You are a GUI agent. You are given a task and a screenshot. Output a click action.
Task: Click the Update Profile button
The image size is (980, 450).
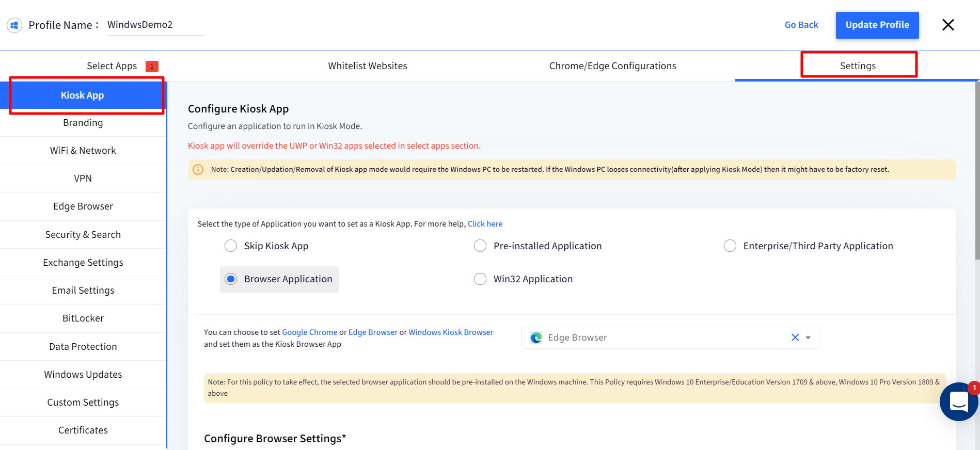point(877,25)
